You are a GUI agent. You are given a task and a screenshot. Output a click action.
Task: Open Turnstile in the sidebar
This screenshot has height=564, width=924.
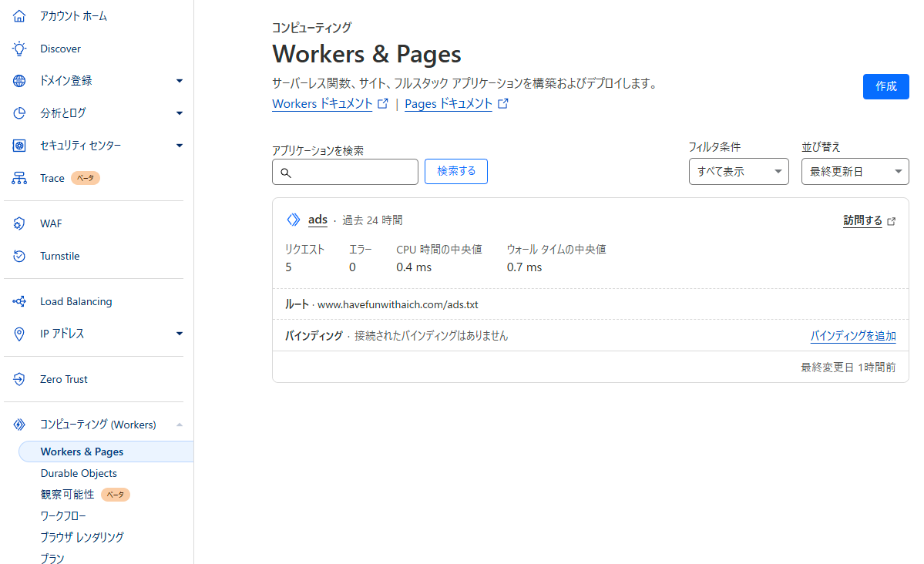(x=59, y=256)
